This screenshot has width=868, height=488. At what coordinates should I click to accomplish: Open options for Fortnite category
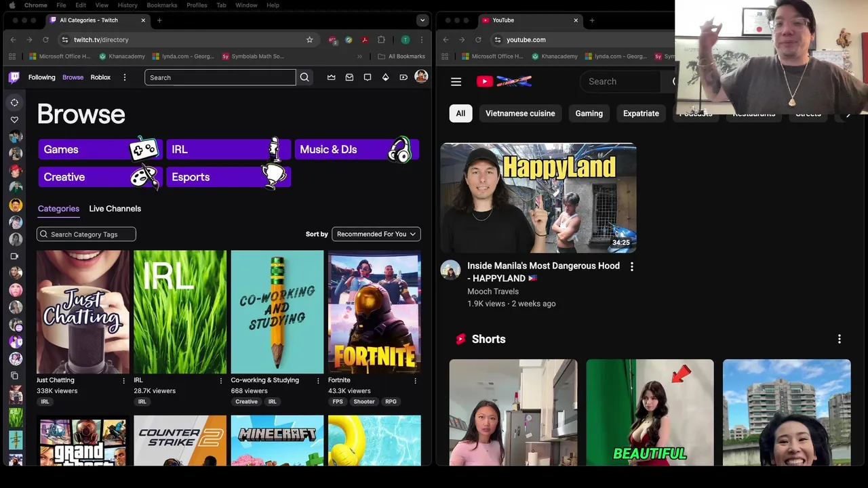(x=415, y=381)
